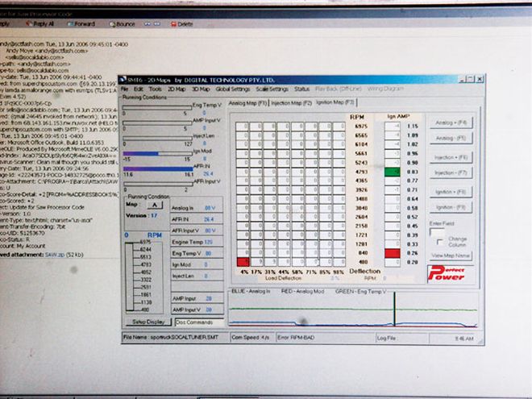The width and height of the screenshot is (532, 399).
Task: Select the green Ign AMP cell at 4793 RPM
Action: tap(393, 172)
